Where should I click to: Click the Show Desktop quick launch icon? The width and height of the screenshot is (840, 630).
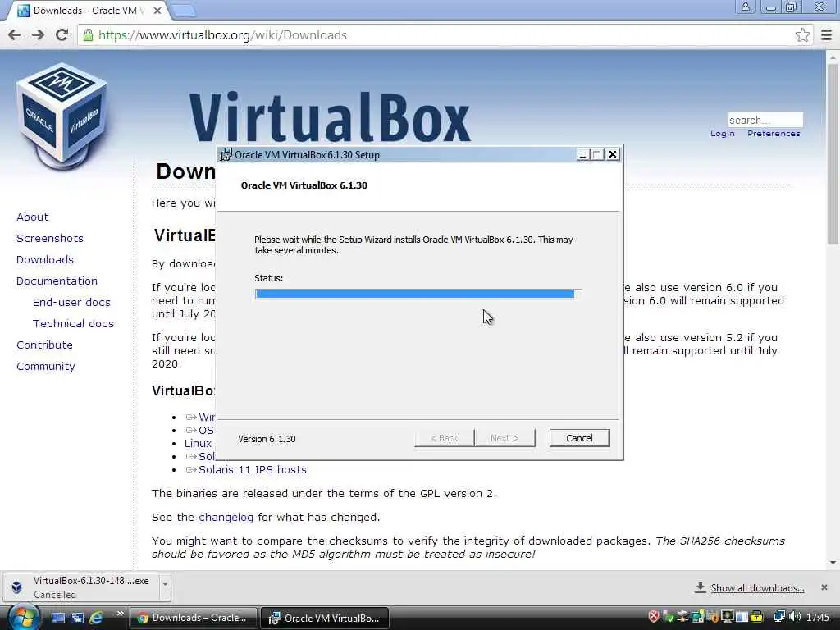pyautogui.click(x=58, y=618)
